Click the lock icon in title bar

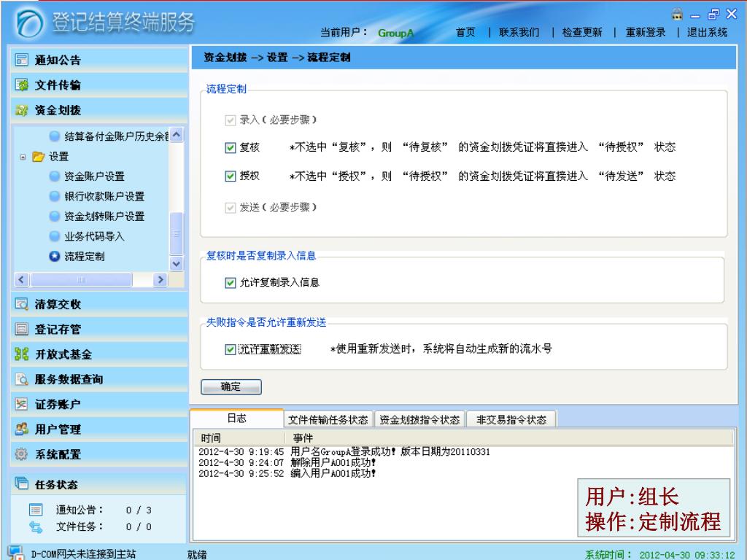(677, 14)
